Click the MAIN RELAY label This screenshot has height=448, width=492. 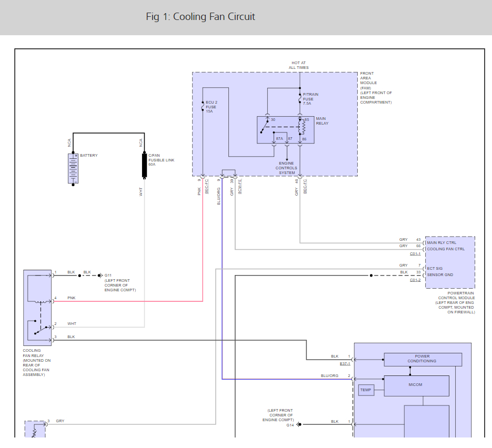click(322, 121)
